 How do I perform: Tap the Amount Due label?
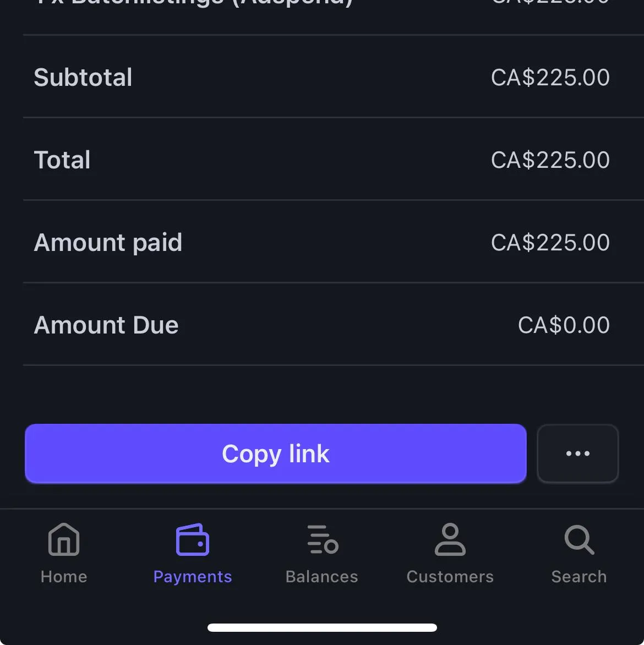click(x=106, y=325)
